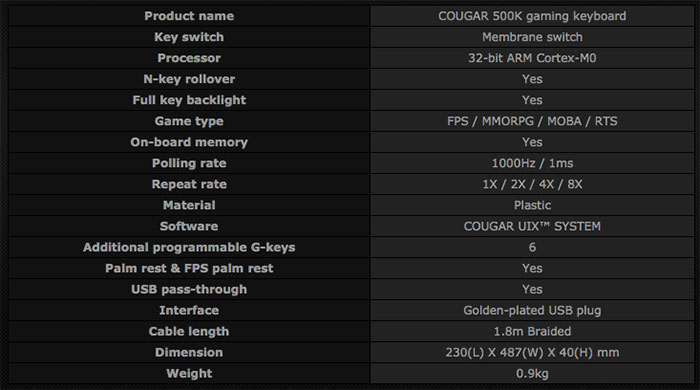Select the USB pass-through label

coord(189,289)
